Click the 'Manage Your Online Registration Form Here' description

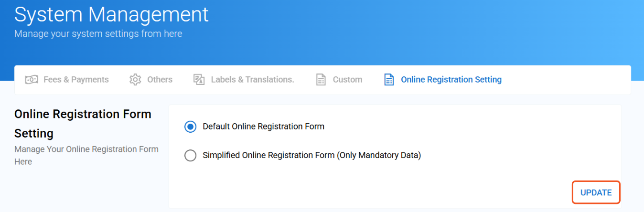click(x=86, y=155)
